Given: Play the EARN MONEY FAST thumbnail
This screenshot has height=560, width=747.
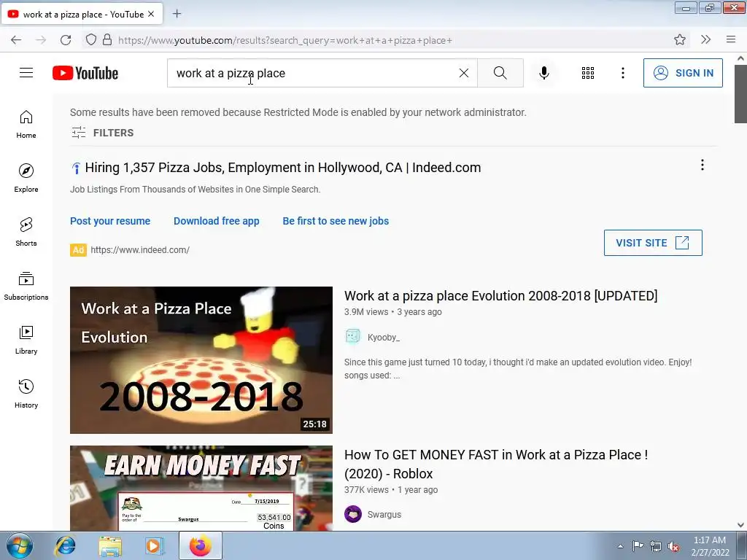Looking at the screenshot, I should [201, 488].
